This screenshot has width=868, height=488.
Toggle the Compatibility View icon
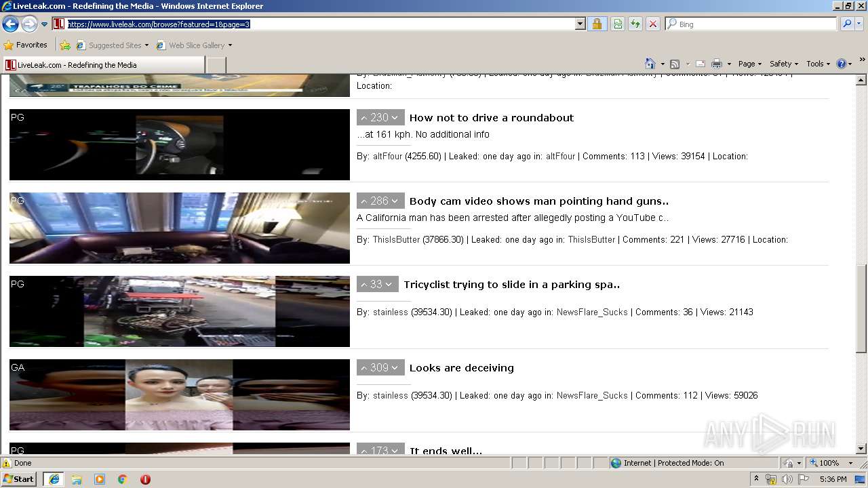(618, 24)
